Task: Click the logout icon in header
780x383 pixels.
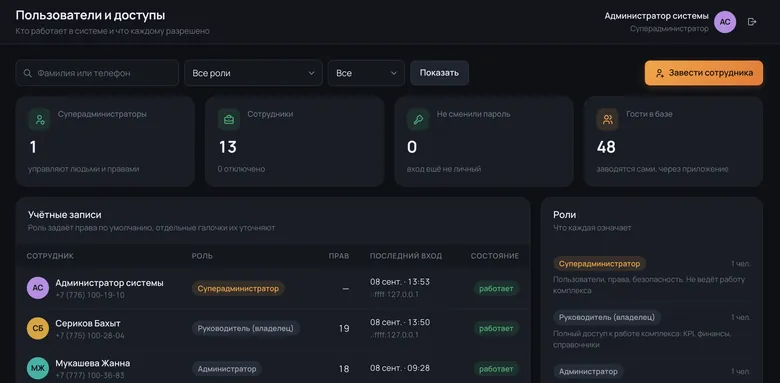Action: pos(752,22)
